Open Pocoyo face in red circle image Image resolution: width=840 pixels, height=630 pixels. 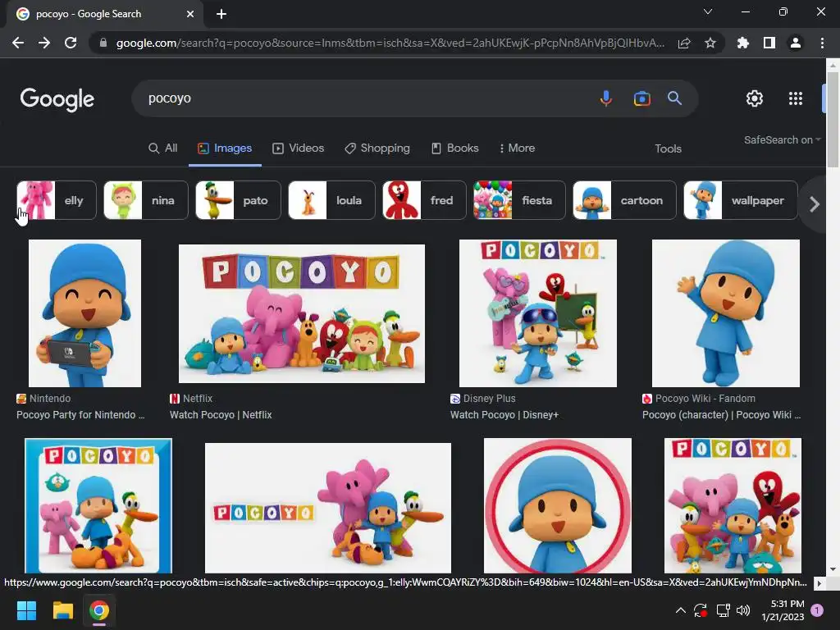pos(558,505)
